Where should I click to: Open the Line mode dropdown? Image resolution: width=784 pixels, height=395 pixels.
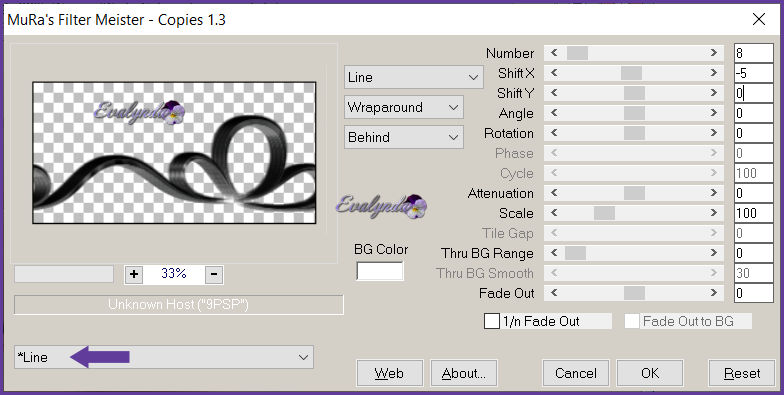click(x=414, y=78)
